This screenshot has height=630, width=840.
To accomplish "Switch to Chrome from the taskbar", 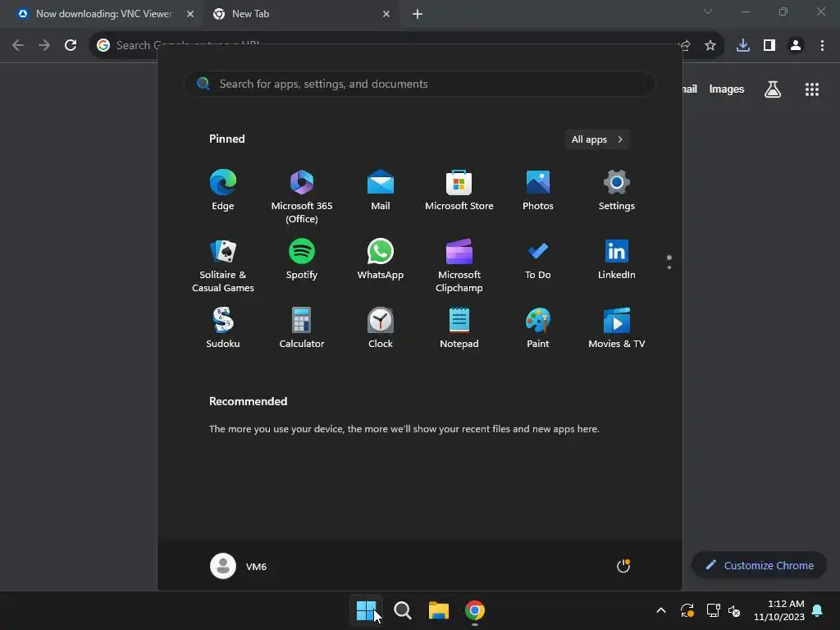I will pos(475,610).
